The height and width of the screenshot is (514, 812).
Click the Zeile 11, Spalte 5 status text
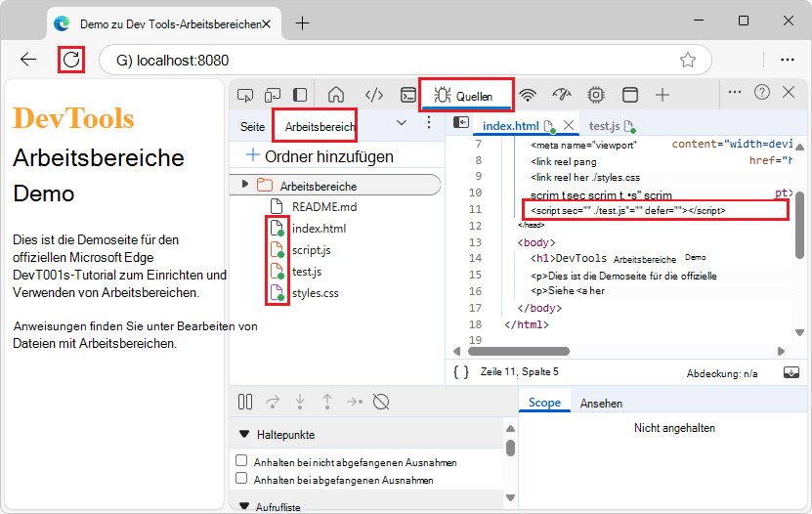point(519,371)
